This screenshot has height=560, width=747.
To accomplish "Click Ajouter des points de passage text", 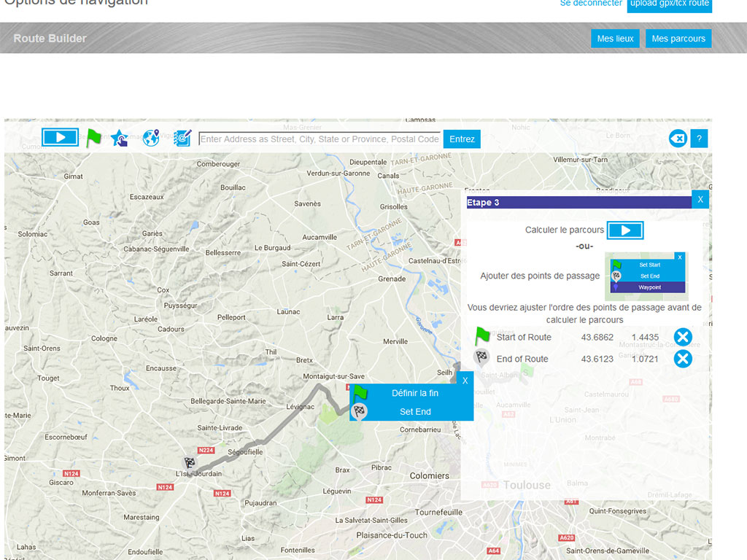I will coord(540,276).
